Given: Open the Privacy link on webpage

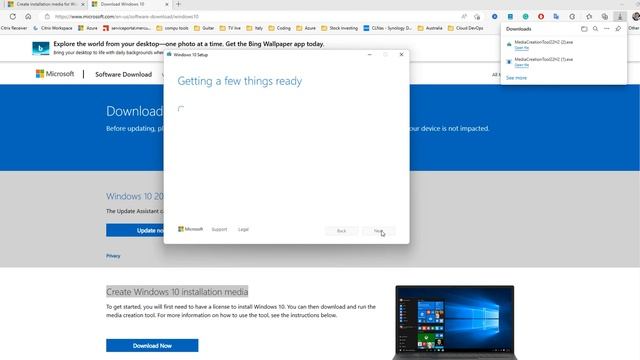Looking at the screenshot, I should tap(113, 256).
